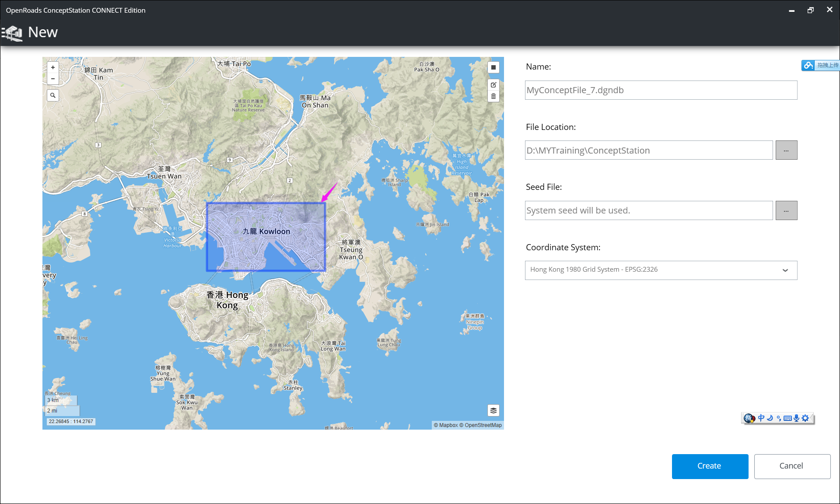Image resolution: width=840 pixels, height=504 pixels.
Task: Delete the drawn extent with trash icon
Action: tap(493, 96)
